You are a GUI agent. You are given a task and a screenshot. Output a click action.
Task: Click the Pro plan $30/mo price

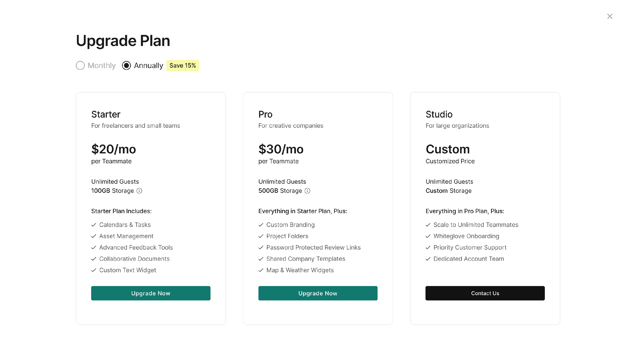coord(281,149)
